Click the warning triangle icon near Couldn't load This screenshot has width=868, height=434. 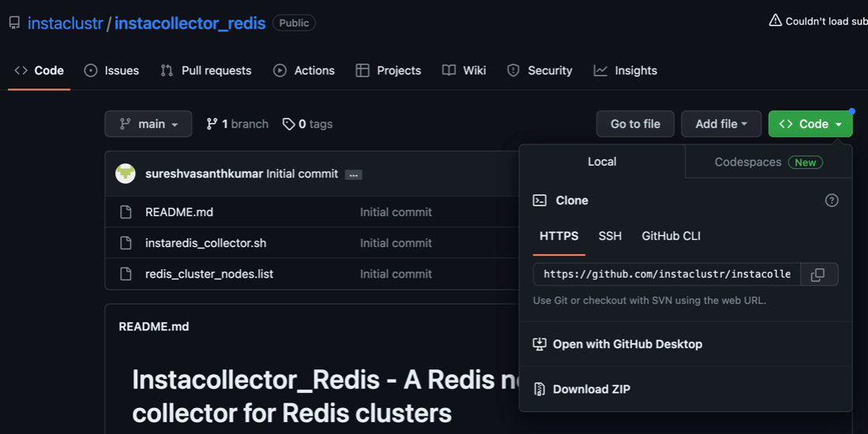(776, 21)
